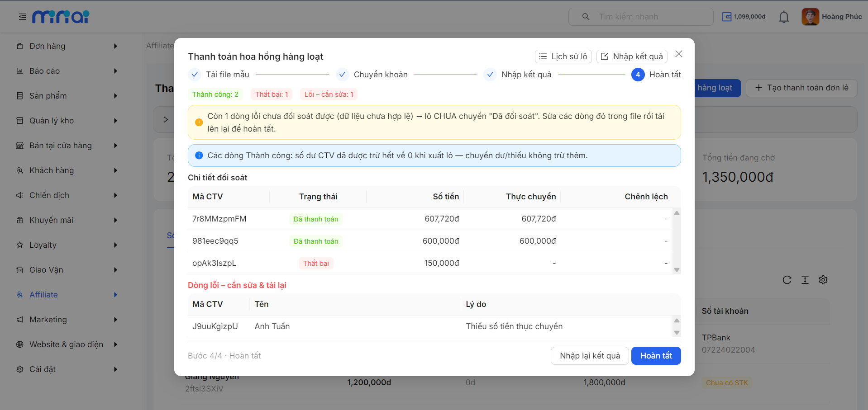Go to step Chuyển khoản
The image size is (868, 410).
click(372, 75)
